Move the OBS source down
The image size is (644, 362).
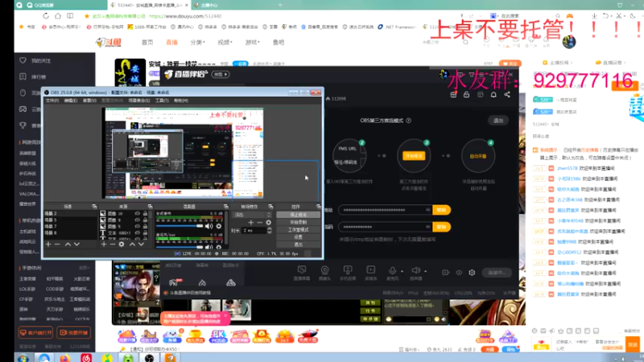pos(142,245)
